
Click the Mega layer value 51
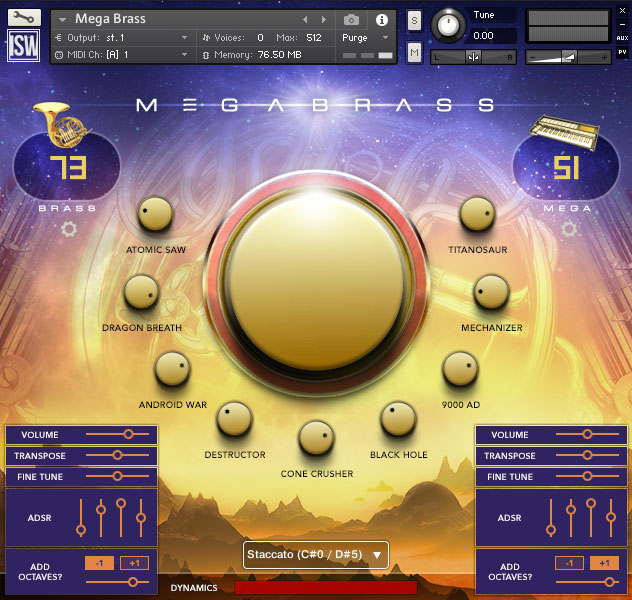click(566, 168)
